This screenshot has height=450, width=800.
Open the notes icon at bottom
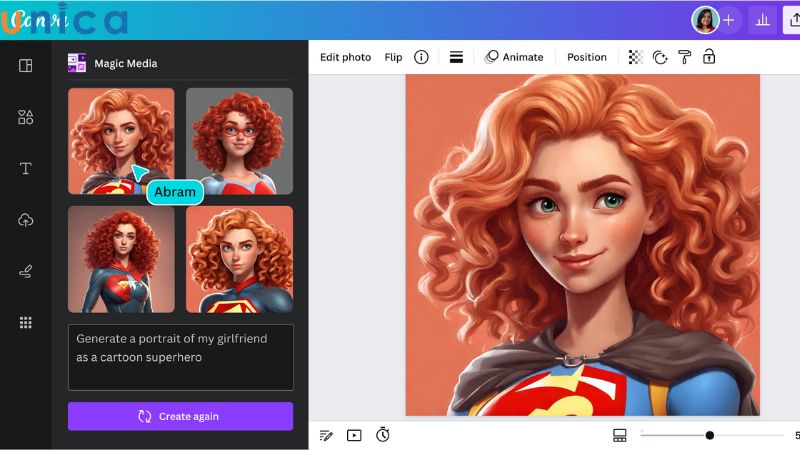coord(326,435)
